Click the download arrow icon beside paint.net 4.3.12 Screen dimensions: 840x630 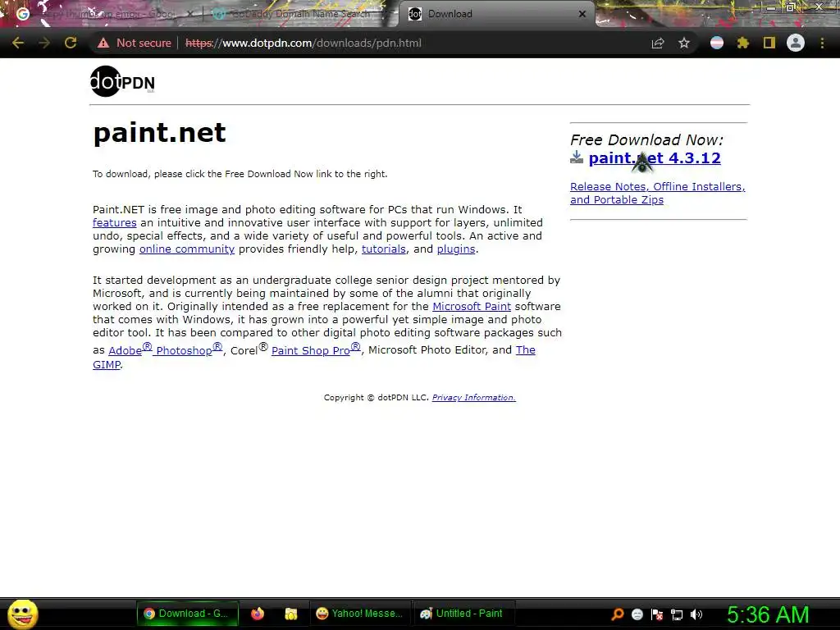577,157
